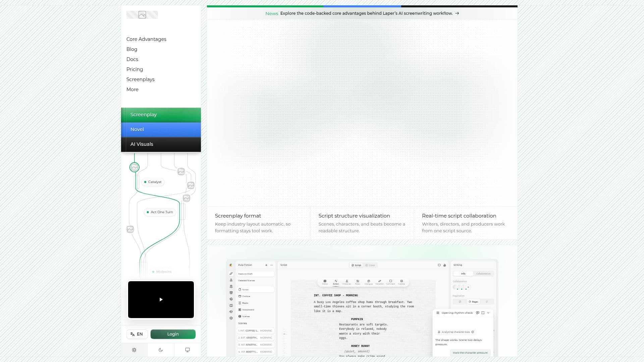Go to the Blog page
Screen dimensions: 644x362
click(x=132, y=49)
